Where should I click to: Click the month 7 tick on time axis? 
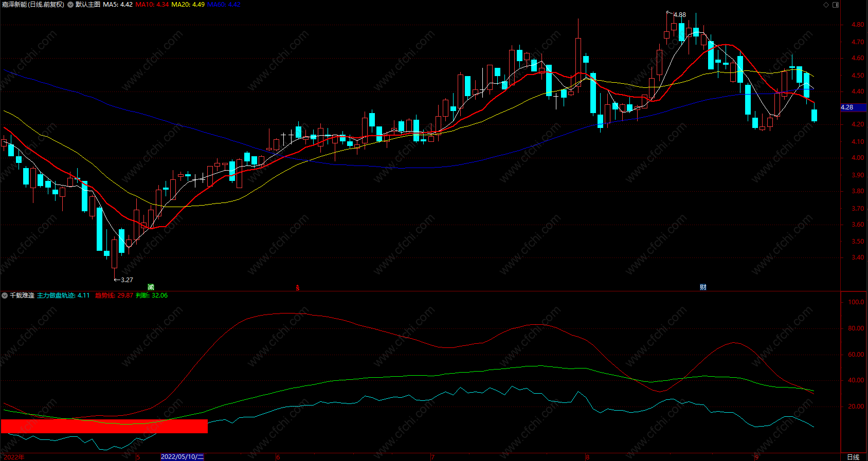click(433, 457)
